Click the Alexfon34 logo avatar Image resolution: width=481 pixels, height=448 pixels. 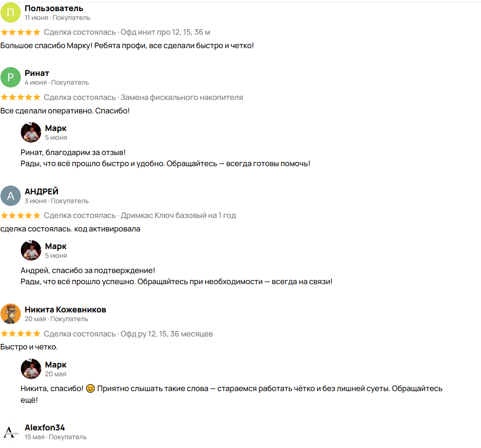(x=11, y=432)
